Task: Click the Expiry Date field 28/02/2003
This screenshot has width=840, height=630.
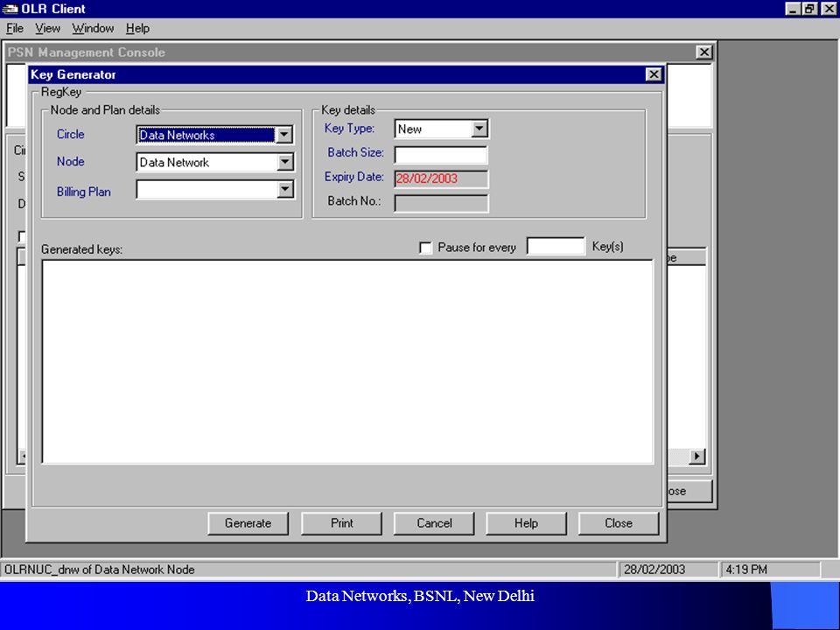Action: [441, 178]
